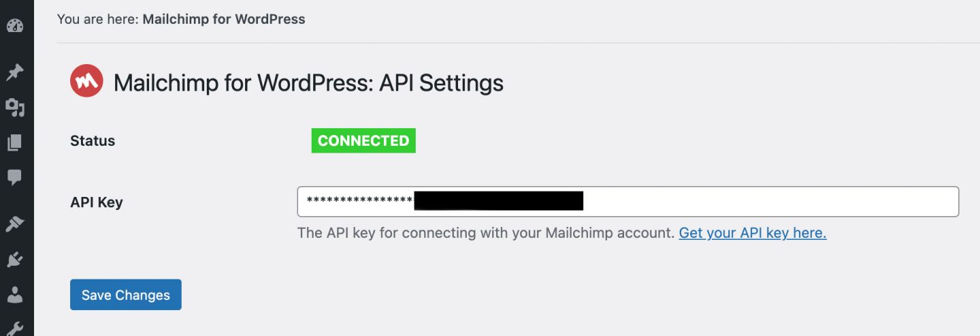Open the Dashboard icon in the sidebar

[15, 26]
